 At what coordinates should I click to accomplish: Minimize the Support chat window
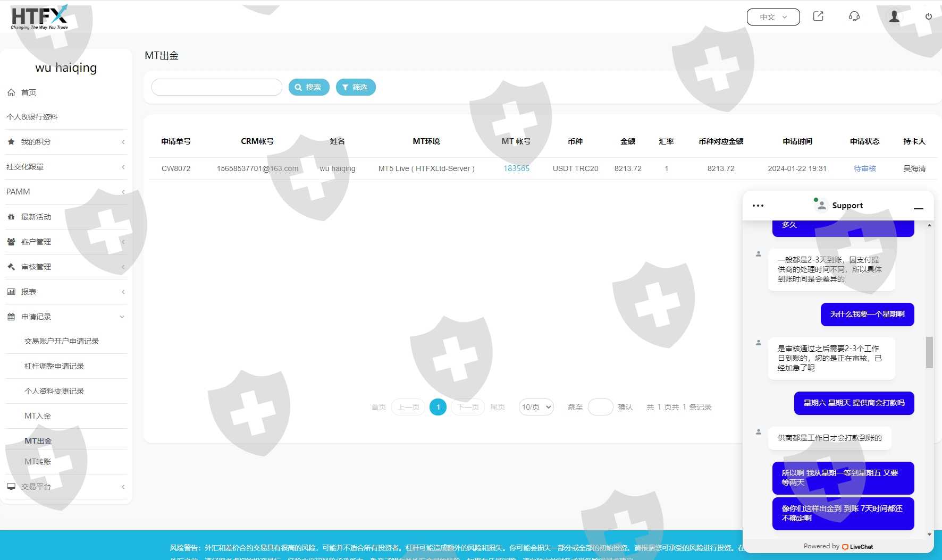click(919, 209)
